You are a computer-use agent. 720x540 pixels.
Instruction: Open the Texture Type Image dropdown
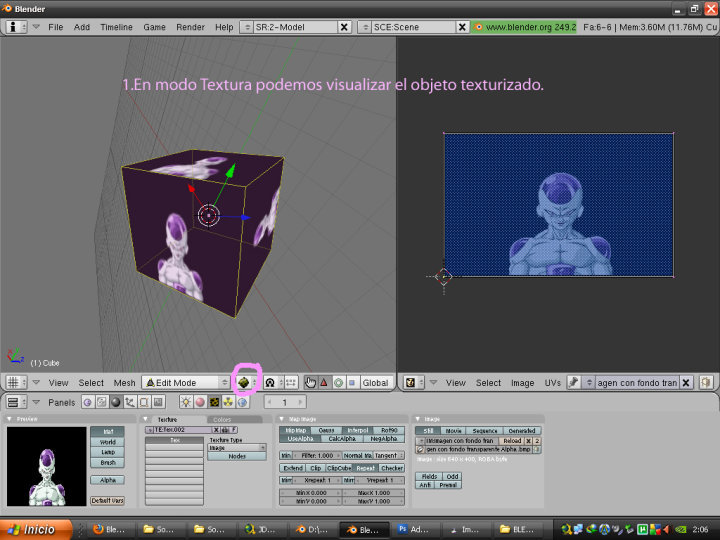(237, 447)
